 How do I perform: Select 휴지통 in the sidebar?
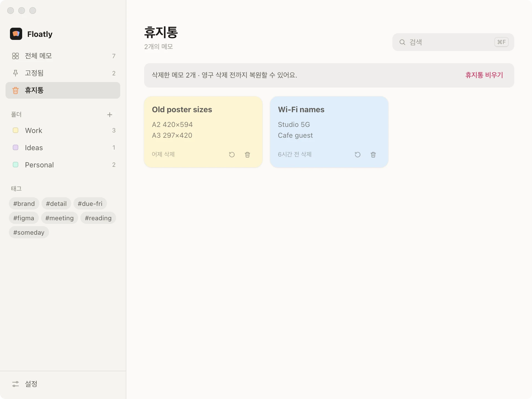pyautogui.click(x=63, y=90)
